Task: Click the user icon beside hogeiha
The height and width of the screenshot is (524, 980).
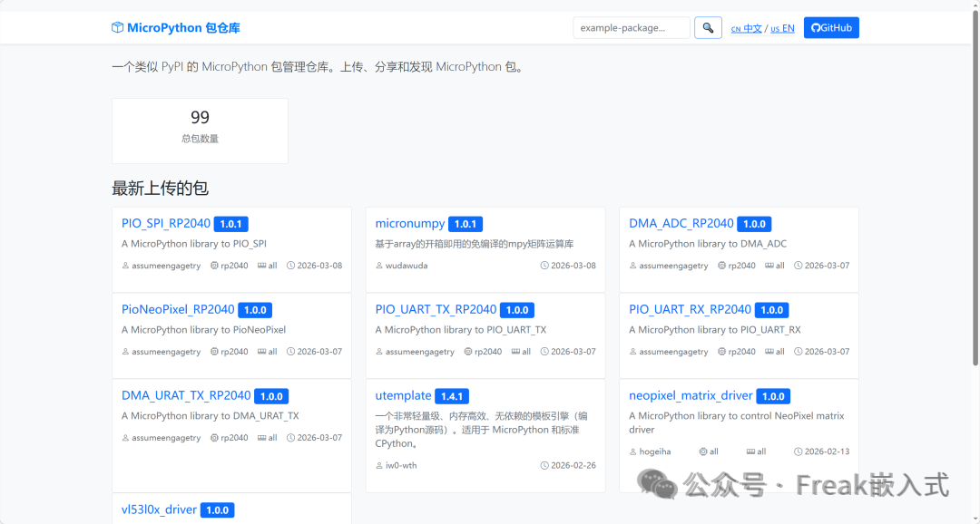Action: click(x=633, y=452)
